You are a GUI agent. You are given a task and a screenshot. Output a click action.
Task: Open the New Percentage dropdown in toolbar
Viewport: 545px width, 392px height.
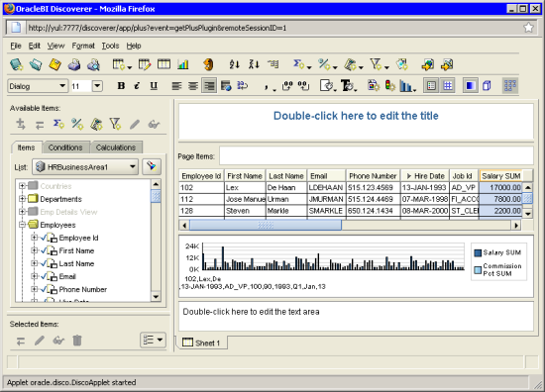click(335, 67)
